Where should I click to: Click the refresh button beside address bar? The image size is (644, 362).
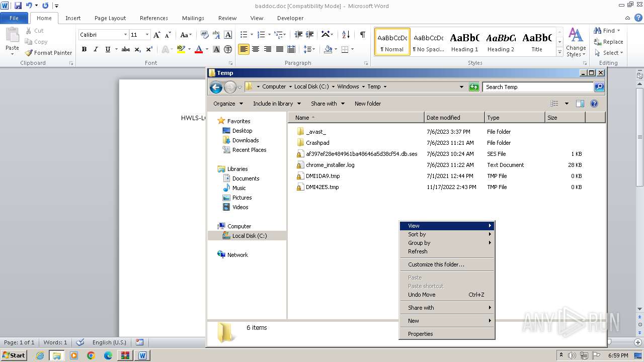474,87
